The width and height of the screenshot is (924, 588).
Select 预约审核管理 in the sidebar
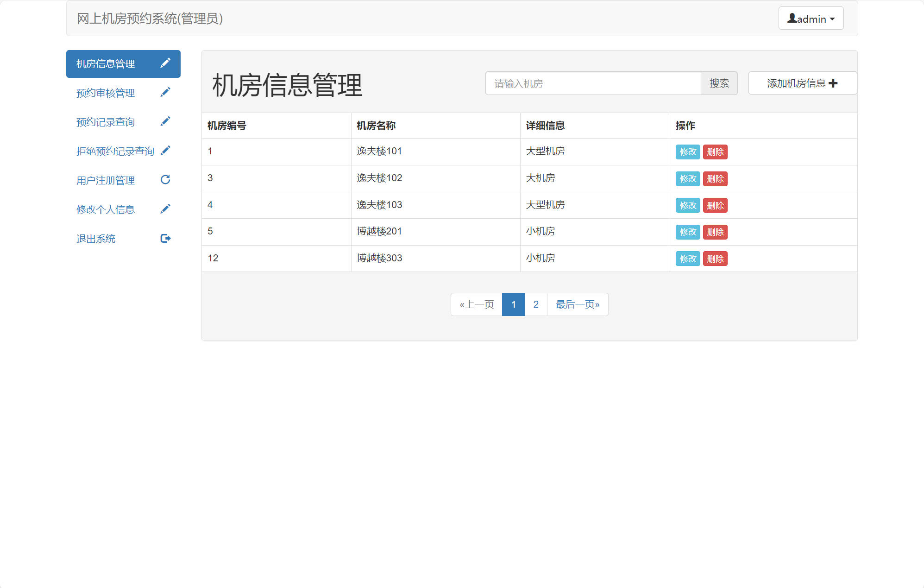(105, 93)
